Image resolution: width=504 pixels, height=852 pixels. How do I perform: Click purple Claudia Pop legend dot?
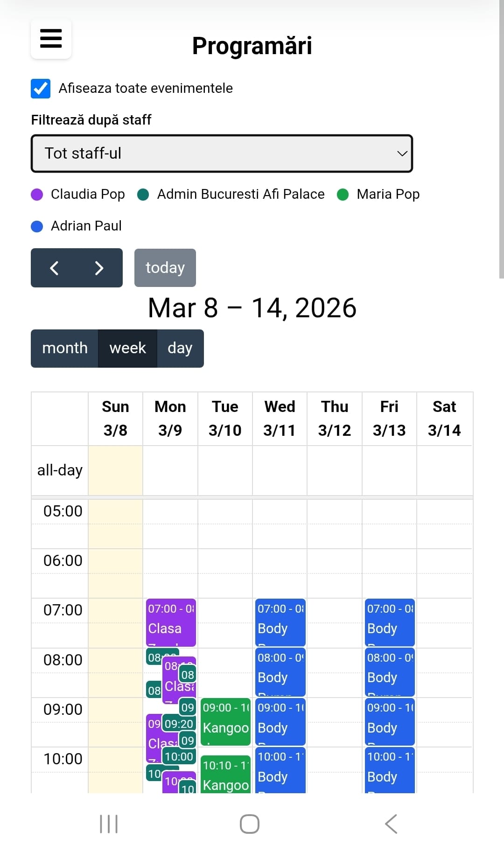(x=37, y=195)
